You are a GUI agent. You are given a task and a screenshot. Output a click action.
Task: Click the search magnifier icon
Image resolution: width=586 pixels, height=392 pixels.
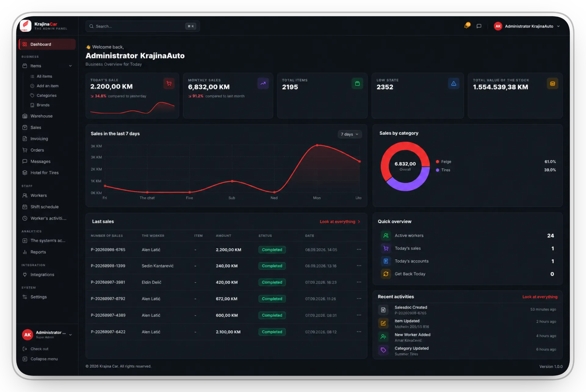[91, 26]
